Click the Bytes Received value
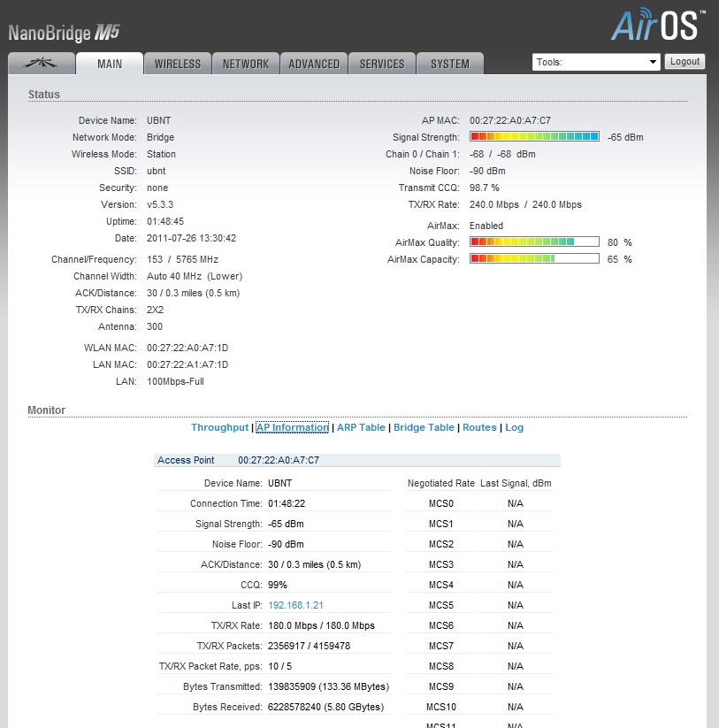 tap(325, 707)
